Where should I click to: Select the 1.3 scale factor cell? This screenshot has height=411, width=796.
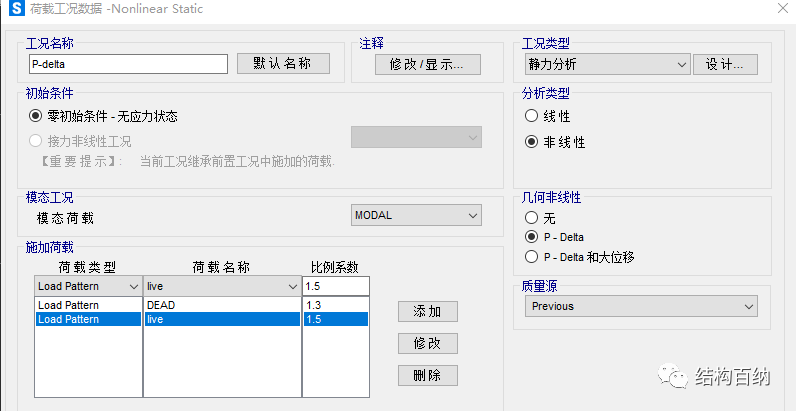pyautogui.click(x=336, y=305)
